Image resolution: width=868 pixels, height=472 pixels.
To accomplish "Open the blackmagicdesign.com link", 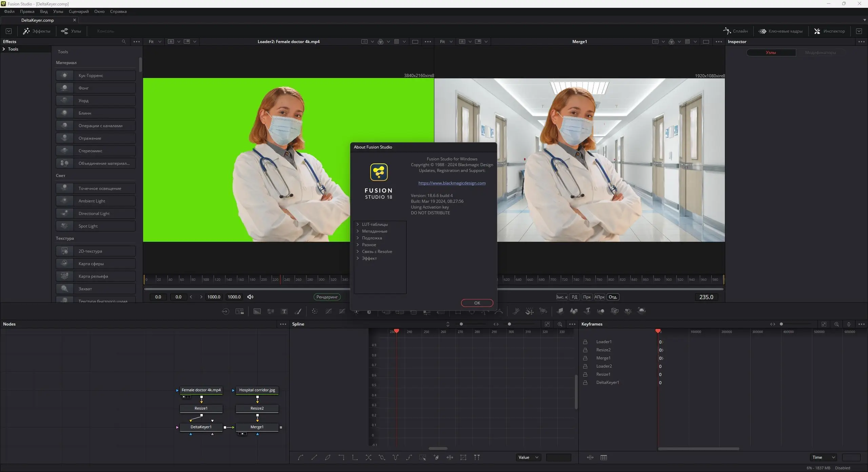I will pyautogui.click(x=452, y=183).
